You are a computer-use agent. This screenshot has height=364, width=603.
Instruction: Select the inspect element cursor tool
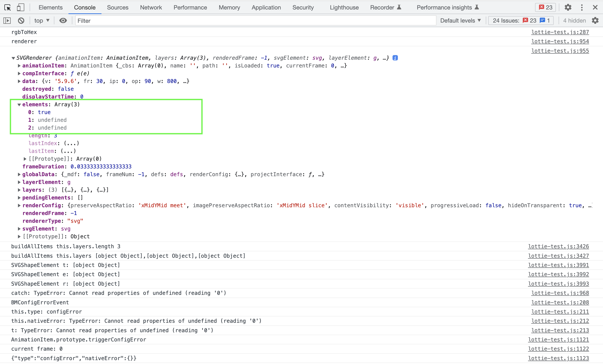coord(7,8)
